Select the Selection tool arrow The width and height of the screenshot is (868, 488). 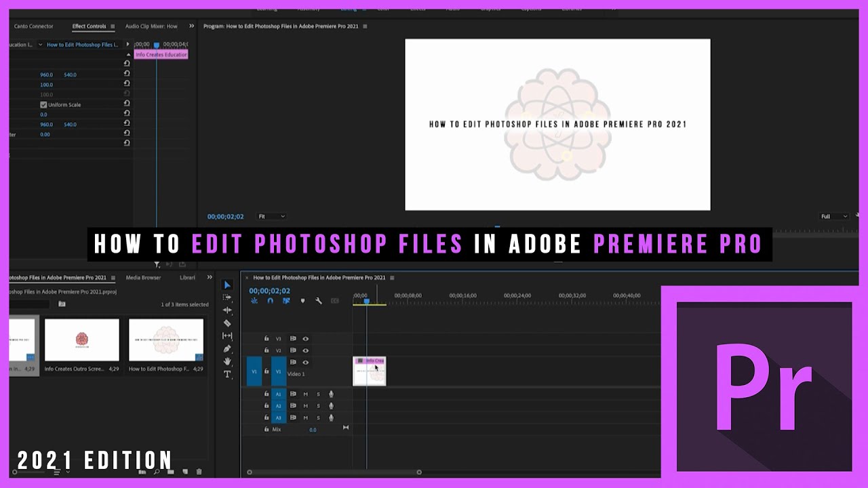(x=227, y=285)
